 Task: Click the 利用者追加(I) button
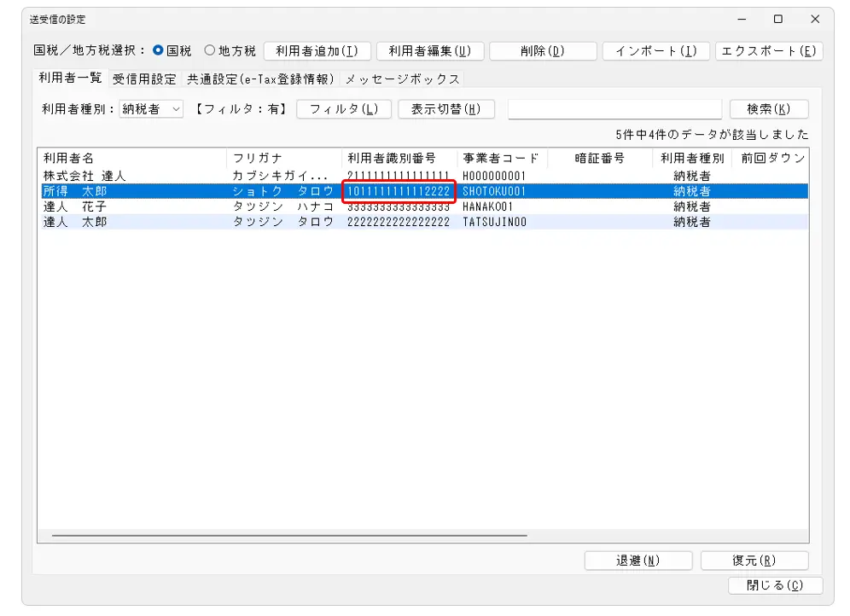pyautogui.click(x=317, y=51)
